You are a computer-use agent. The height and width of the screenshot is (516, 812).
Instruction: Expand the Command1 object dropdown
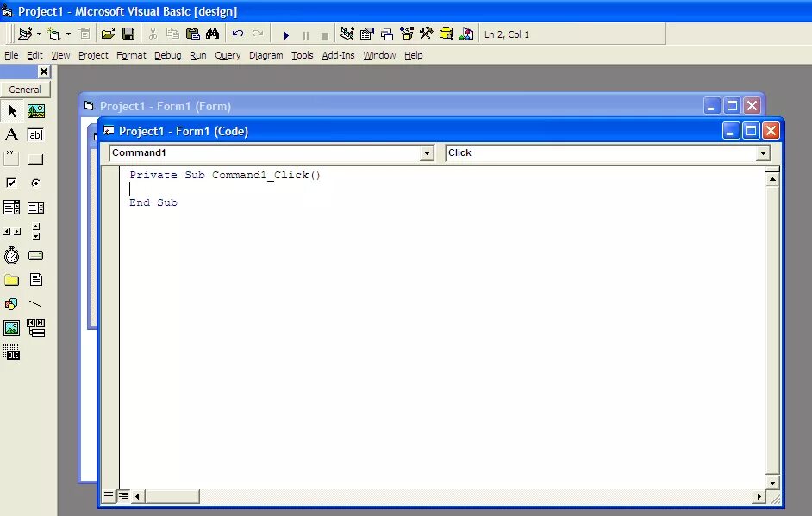[x=427, y=152]
